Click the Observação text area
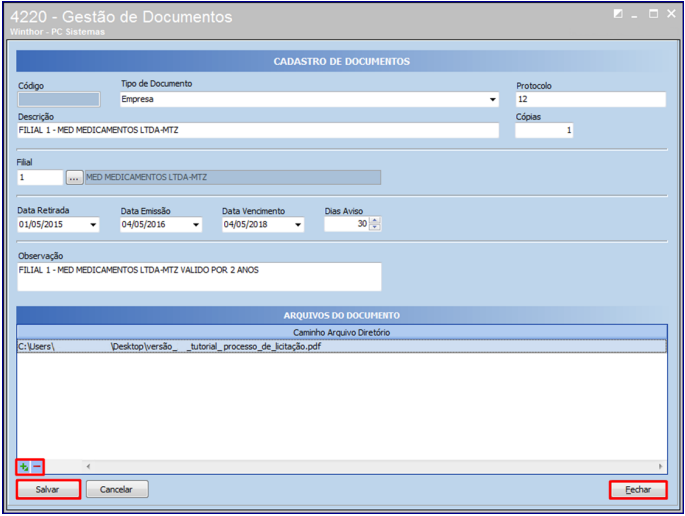 [x=199, y=277]
